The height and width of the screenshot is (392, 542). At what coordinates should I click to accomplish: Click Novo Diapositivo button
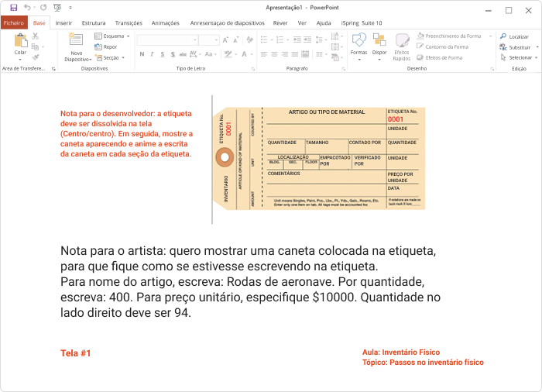pos(77,47)
